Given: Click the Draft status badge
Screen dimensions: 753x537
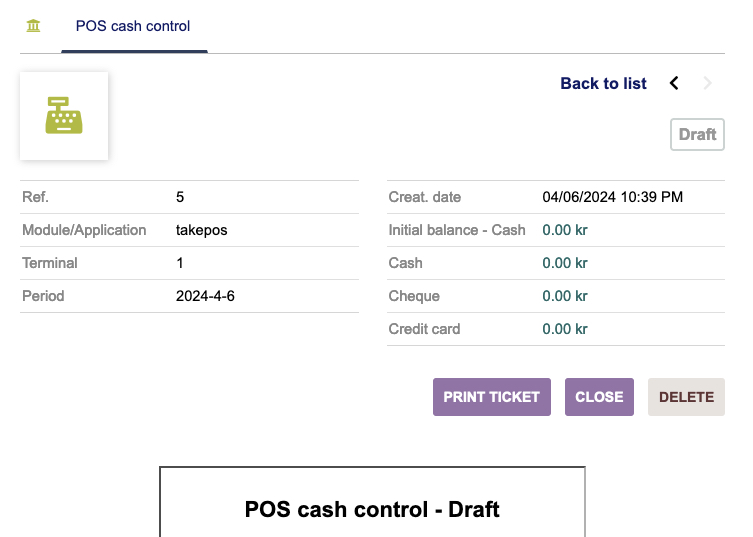Looking at the screenshot, I should (697, 135).
